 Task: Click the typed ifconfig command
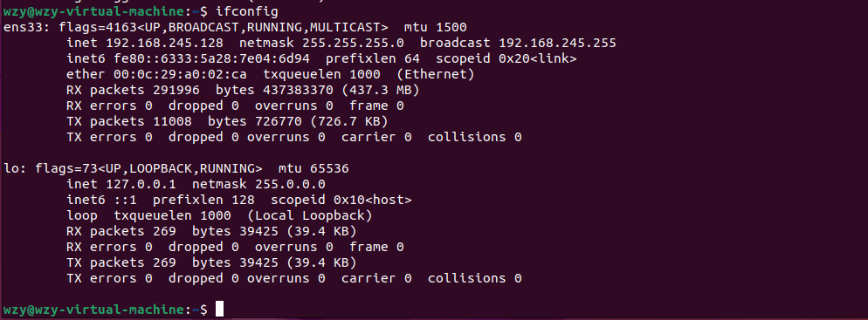pyautogui.click(x=246, y=11)
